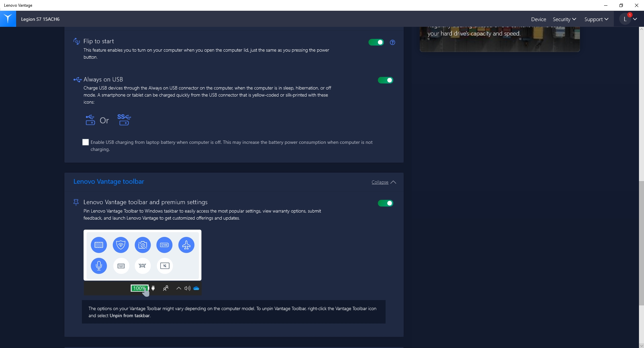Expand the Security dropdown menu

click(564, 19)
